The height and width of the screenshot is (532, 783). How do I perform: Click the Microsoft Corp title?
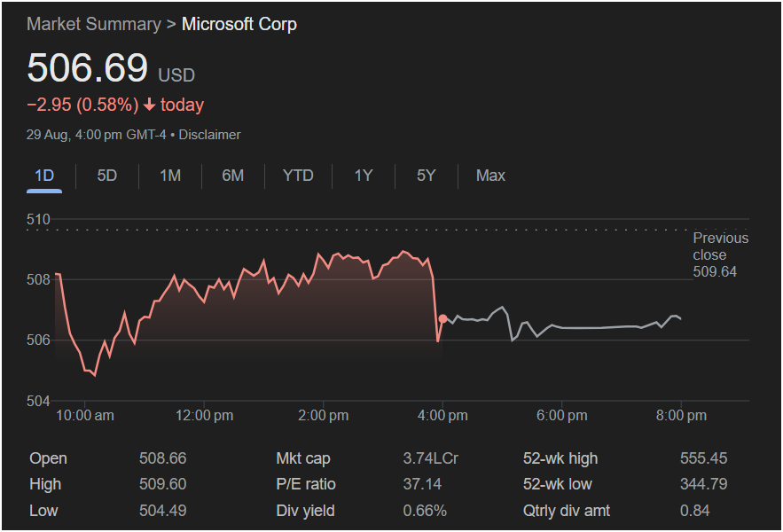point(239,24)
